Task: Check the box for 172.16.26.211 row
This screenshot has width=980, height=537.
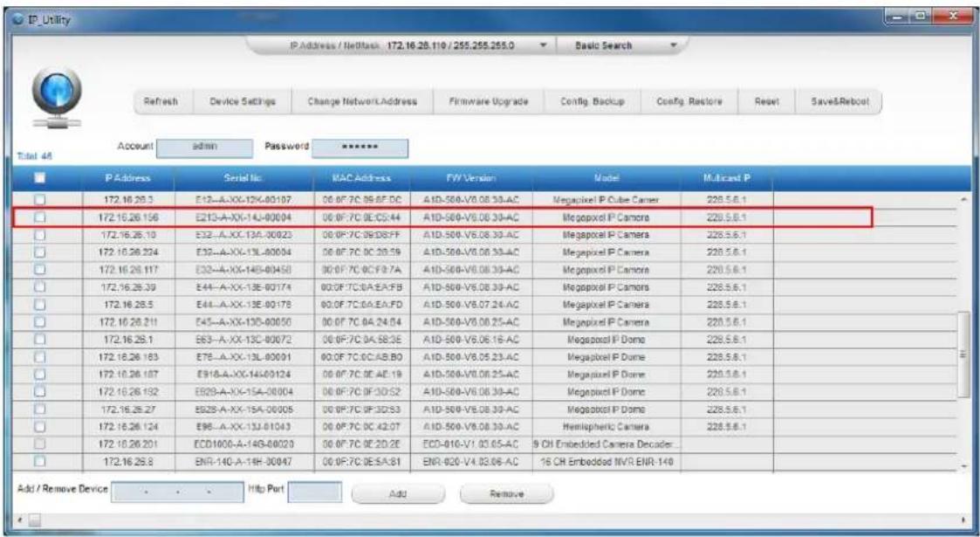Action: pos(40,322)
